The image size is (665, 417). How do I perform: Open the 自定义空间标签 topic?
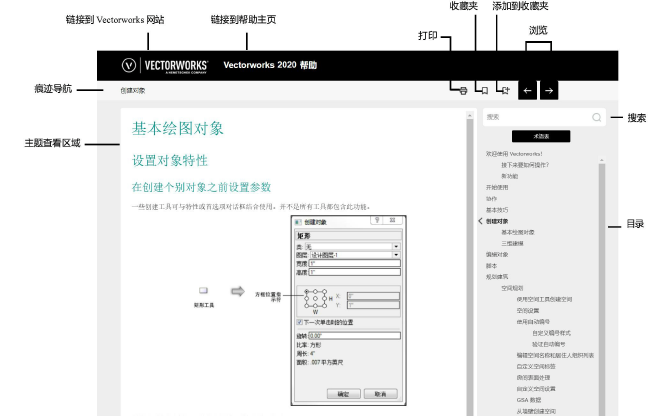(536, 366)
